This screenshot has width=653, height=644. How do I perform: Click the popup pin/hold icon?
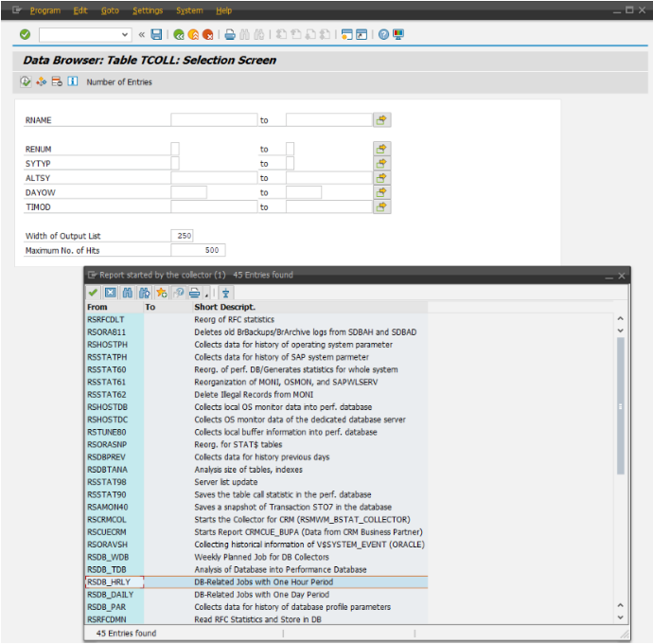tap(226, 293)
